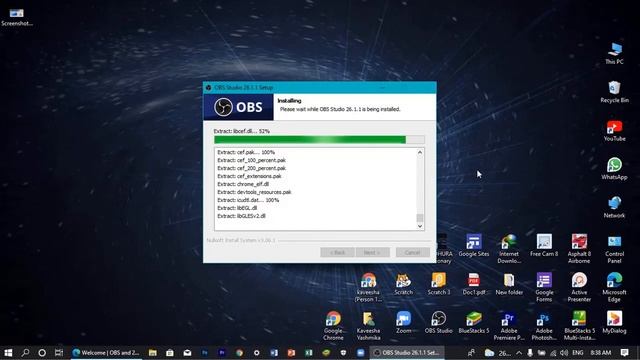Launch Zoom desktop shortcut
This screenshot has height=360, width=640.
click(403, 322)
